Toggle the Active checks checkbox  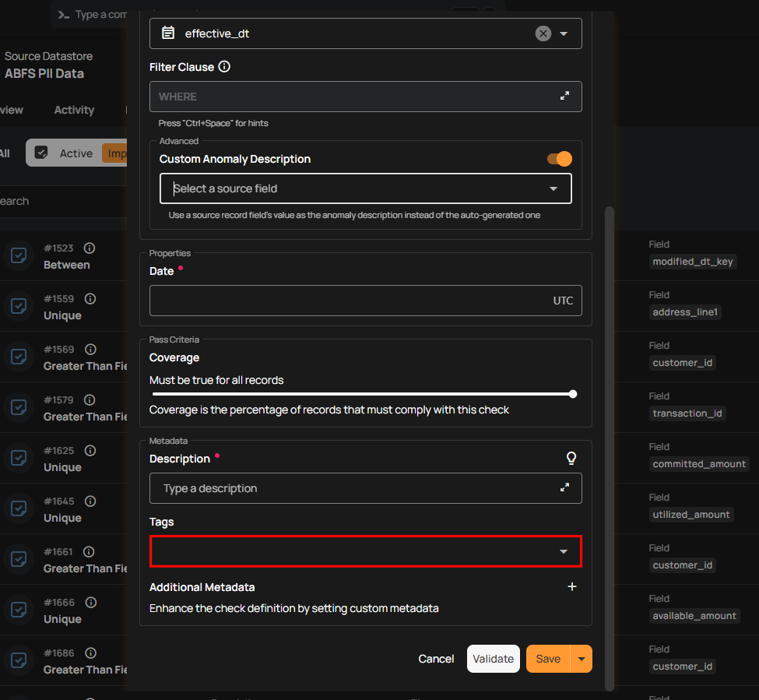[42, 153]
